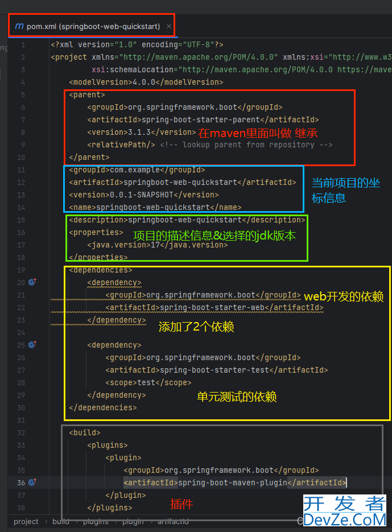Close the pom.xml editor tab
The width and height of the screenshot is (392, 532).
click(168, 26)
